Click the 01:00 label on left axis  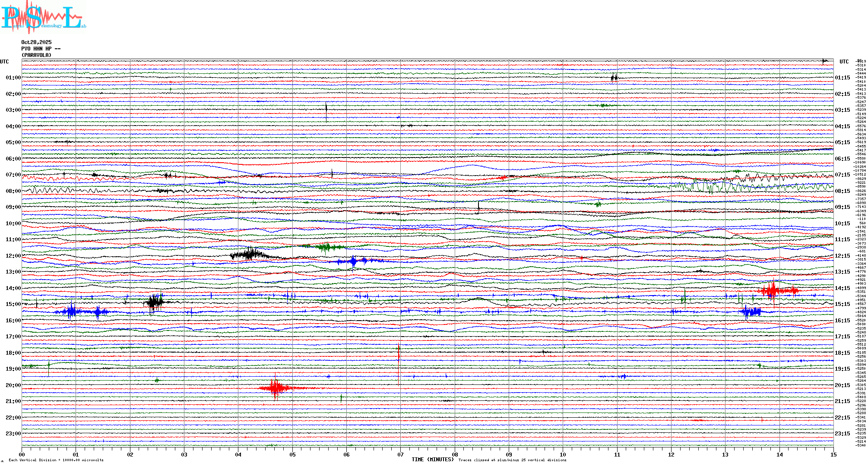click(13, 78)
